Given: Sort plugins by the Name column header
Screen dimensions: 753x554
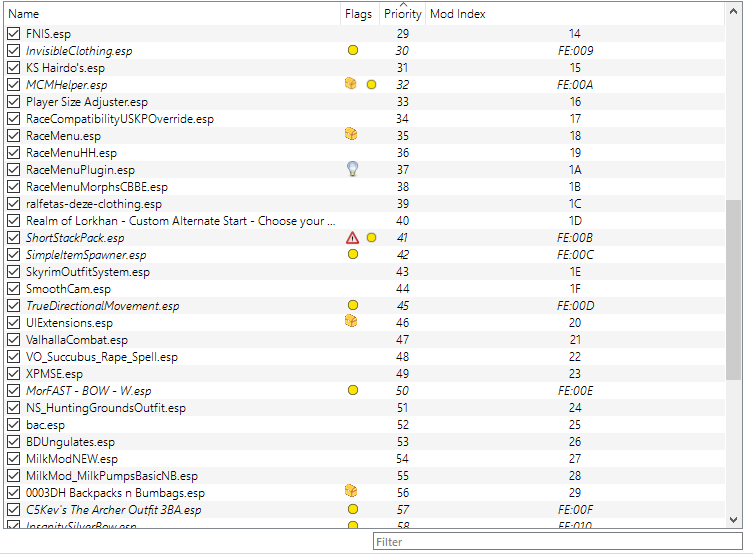Looking at the screenshot, I should coord(172,14).
